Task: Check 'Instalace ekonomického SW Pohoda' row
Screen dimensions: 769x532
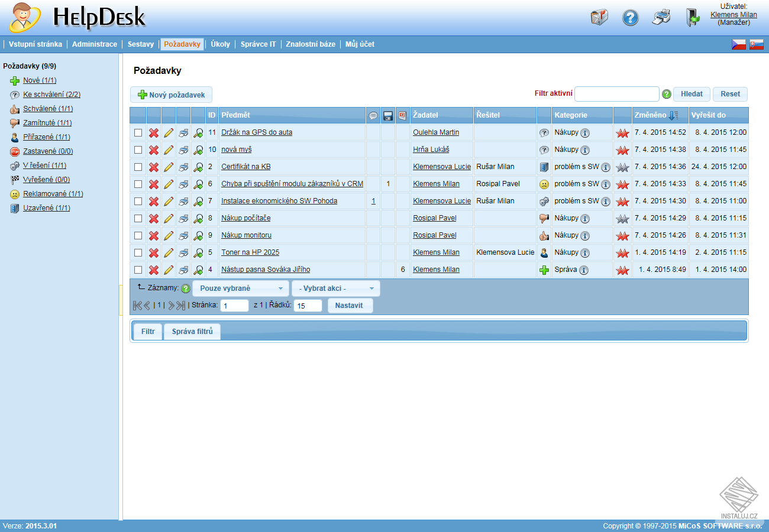Action: coord(138,202)
